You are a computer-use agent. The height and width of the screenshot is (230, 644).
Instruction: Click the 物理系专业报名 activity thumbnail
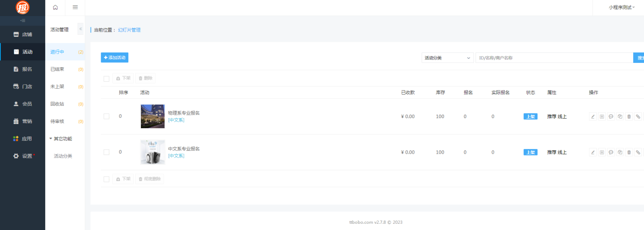tap(153, 116)
